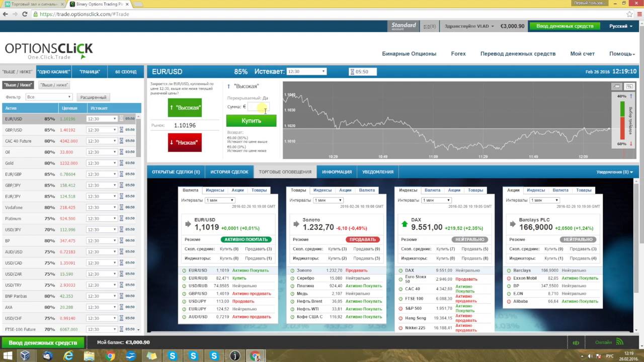Click the top "Ввод денежных средств" deposit button
The image size is (644, 362).
(565, 26)
